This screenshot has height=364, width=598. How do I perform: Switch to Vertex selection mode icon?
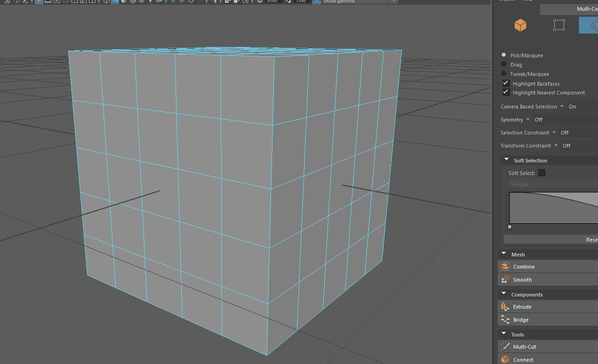pos(559,25)
